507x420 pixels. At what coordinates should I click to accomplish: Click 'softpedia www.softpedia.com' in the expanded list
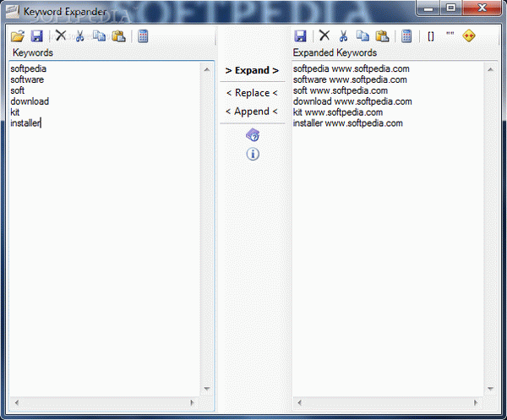pyautogui.click(x=352, y=68)
